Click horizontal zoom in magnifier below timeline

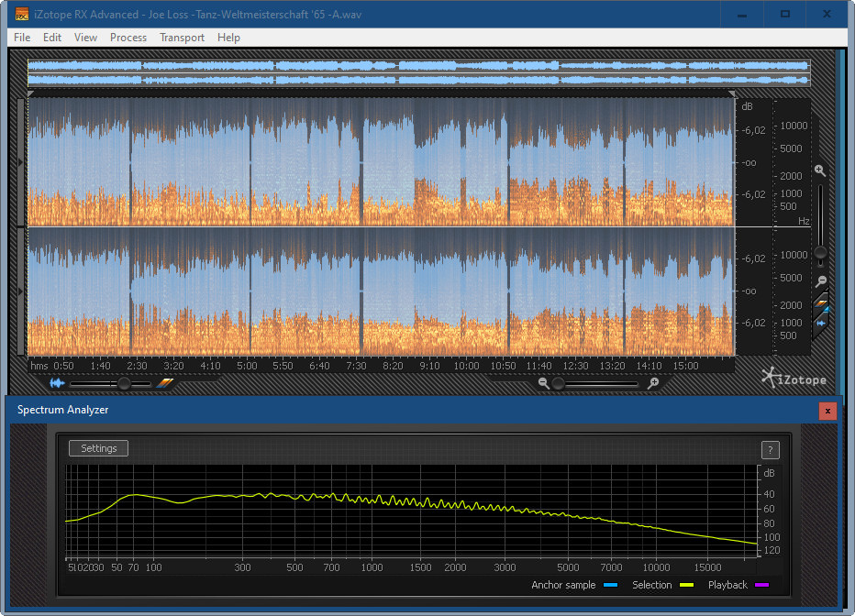click(653, 384)
